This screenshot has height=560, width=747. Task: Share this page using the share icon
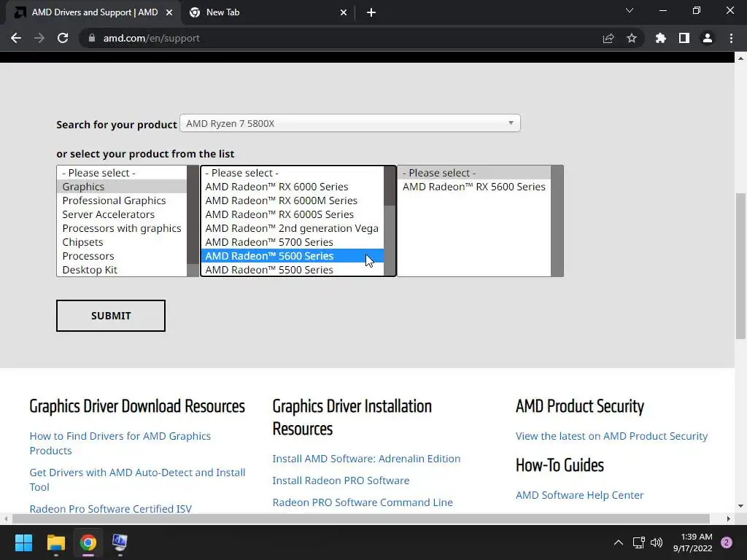point(608,38)
